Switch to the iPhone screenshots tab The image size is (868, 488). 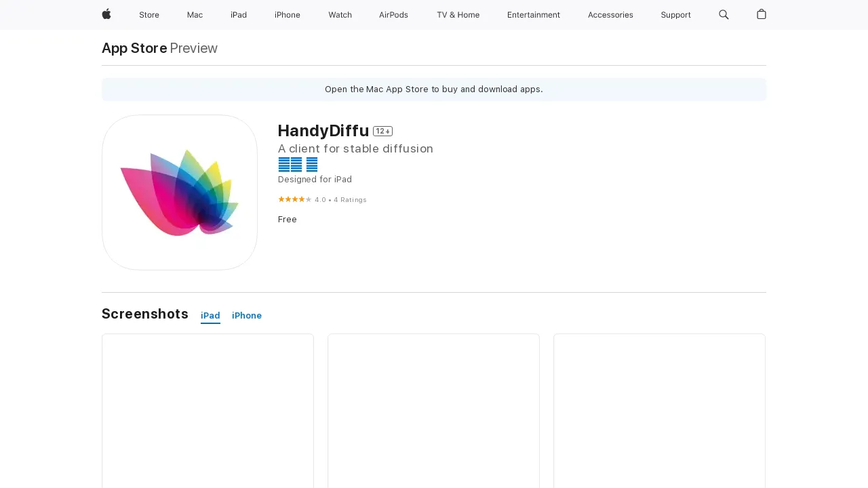(247, 316)
